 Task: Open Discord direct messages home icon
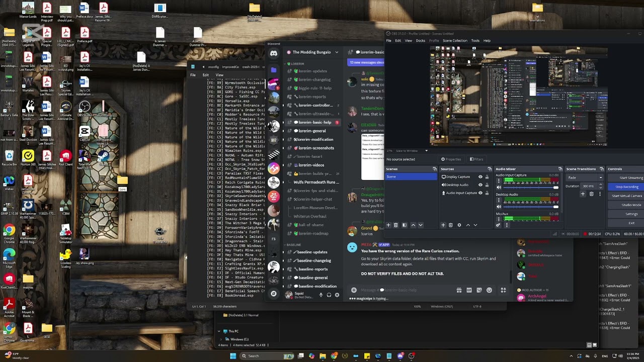point(274,53)
